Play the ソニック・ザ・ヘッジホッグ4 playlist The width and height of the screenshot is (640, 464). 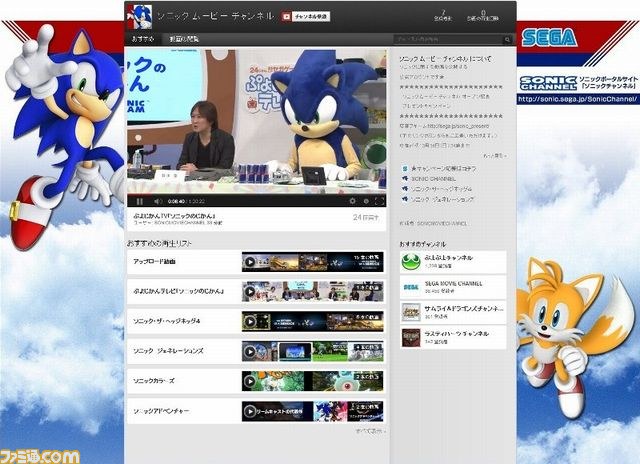pyautogui.click(x=250, y=322)
